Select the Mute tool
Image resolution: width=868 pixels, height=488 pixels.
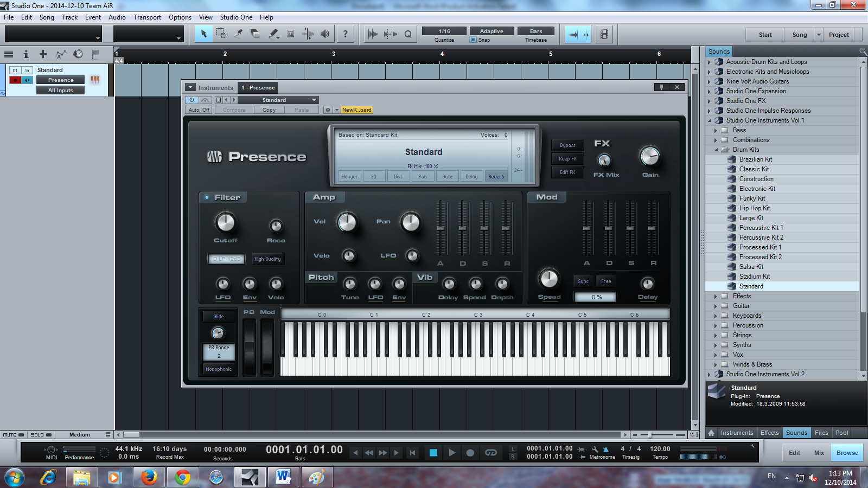click(x=290, y=34)
